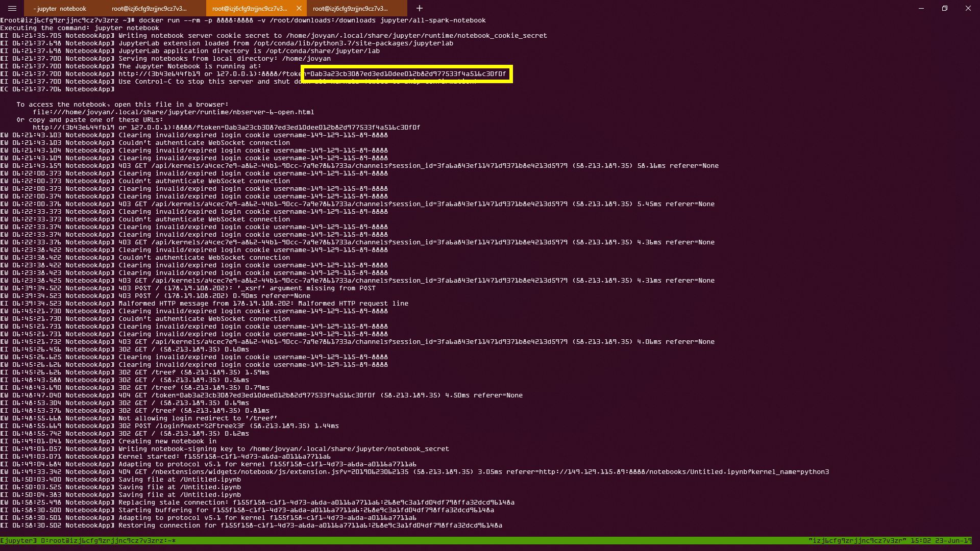Click the file:///home/jovyan nbserver-6-open.html URL
This screenshot has height=551, width=980.
click(x=174, y=112)
